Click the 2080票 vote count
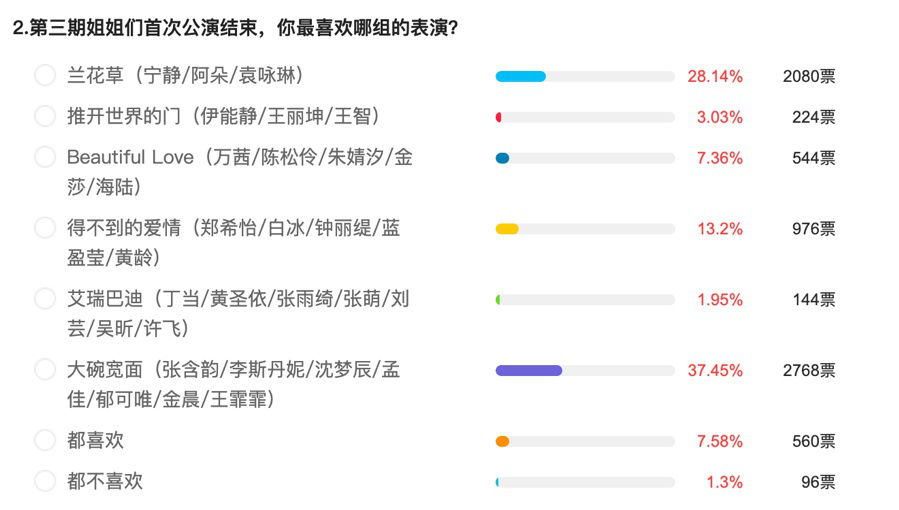 pyautogui.click(x=809, y=76)
